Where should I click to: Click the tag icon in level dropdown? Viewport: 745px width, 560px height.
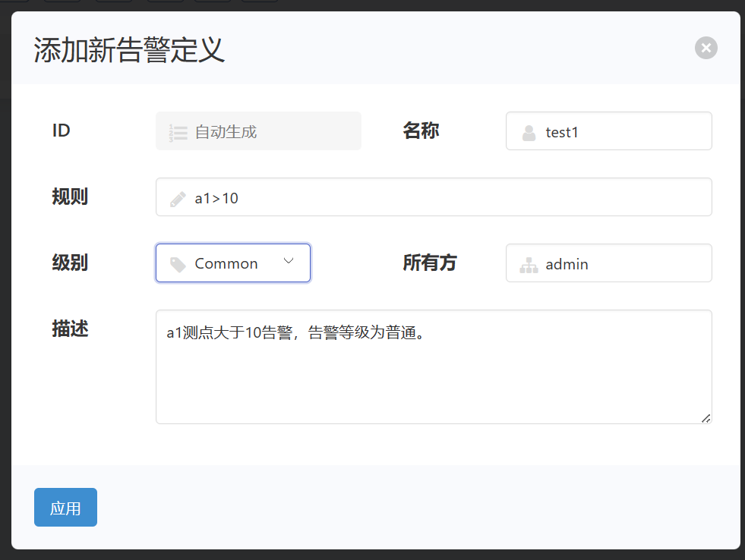178,265
